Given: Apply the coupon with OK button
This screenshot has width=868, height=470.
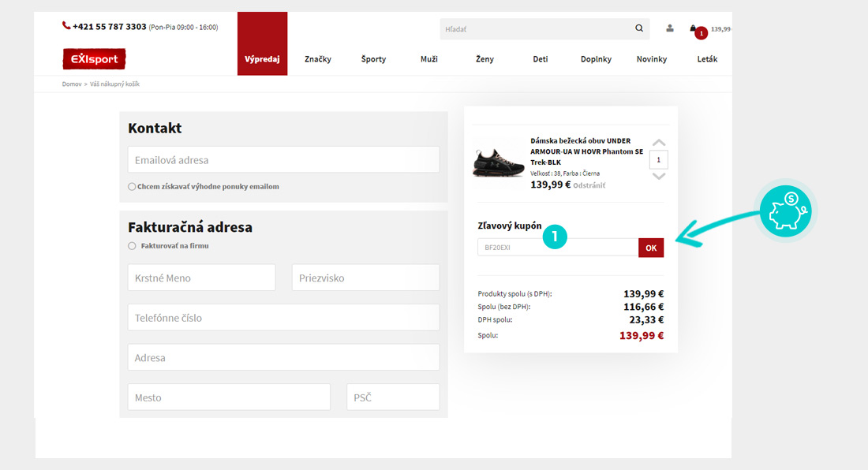Looking at the screenshot, I should tap(651, 248).
